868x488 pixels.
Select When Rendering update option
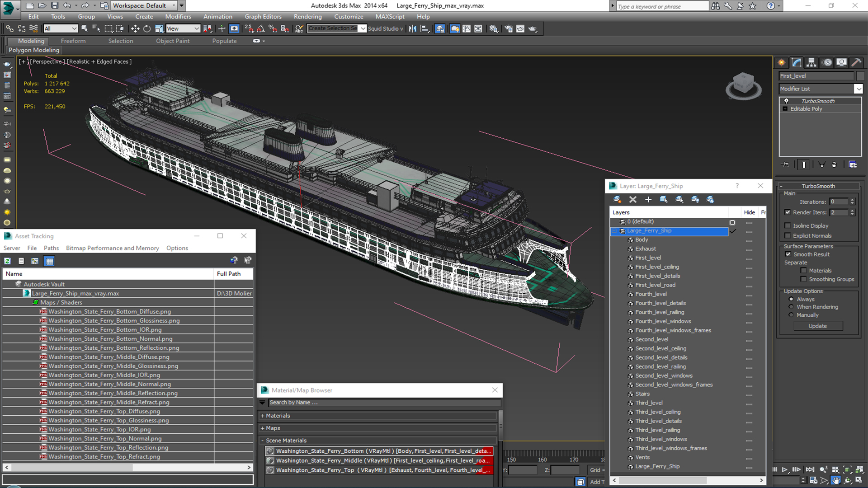(x=791, y=307)
